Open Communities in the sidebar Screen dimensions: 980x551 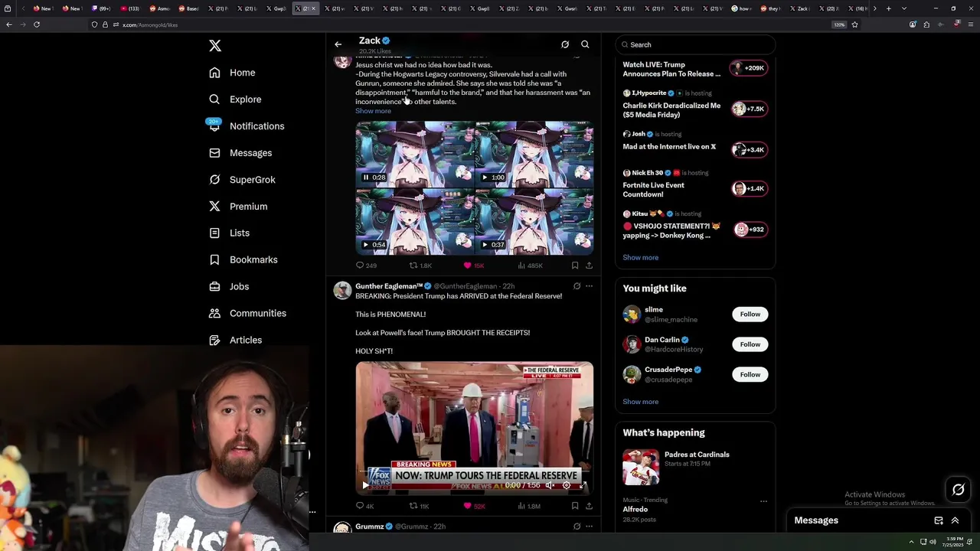pos(247,314)
